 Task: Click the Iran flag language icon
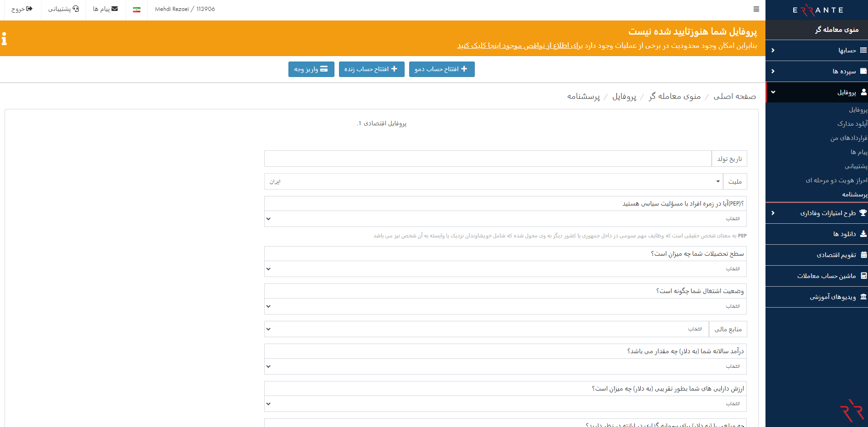click(136, 10)
